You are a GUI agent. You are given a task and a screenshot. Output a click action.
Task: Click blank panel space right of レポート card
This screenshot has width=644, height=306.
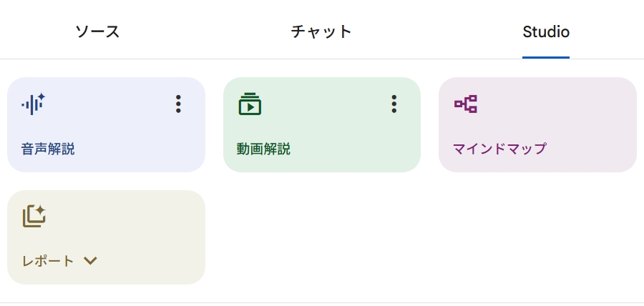[x=423, y=237]
